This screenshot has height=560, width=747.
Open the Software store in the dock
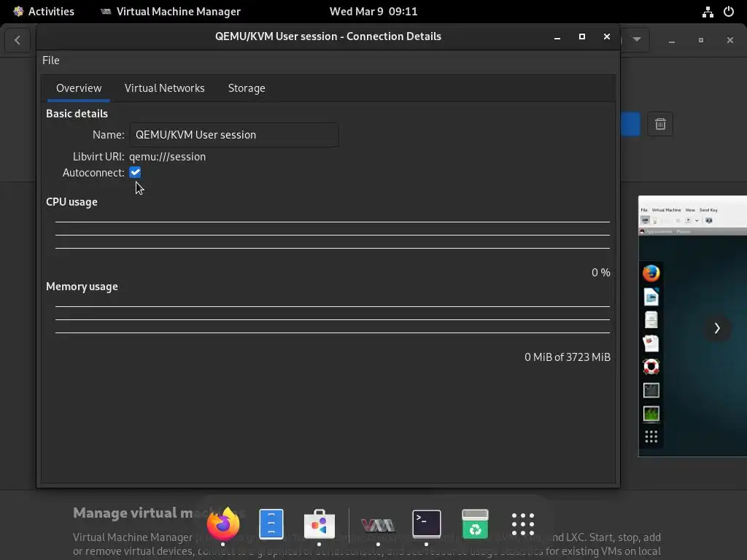tap(320, 524)
